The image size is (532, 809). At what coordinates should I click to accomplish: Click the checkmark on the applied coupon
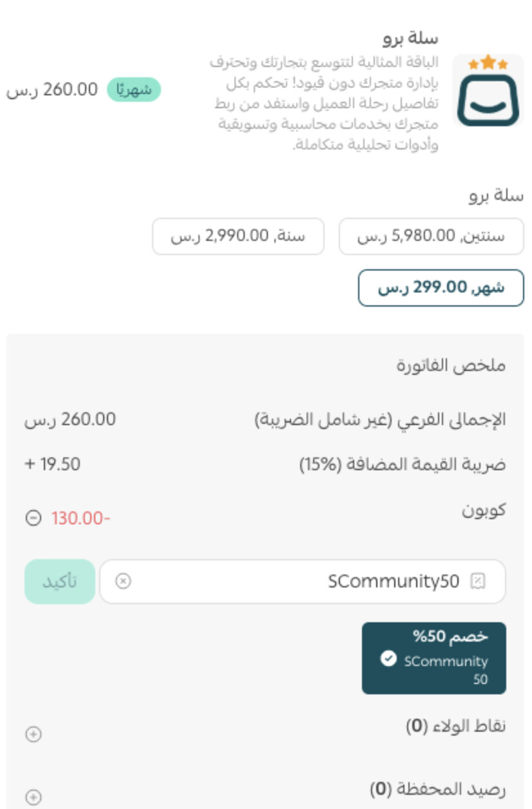[x=388, y=659]
